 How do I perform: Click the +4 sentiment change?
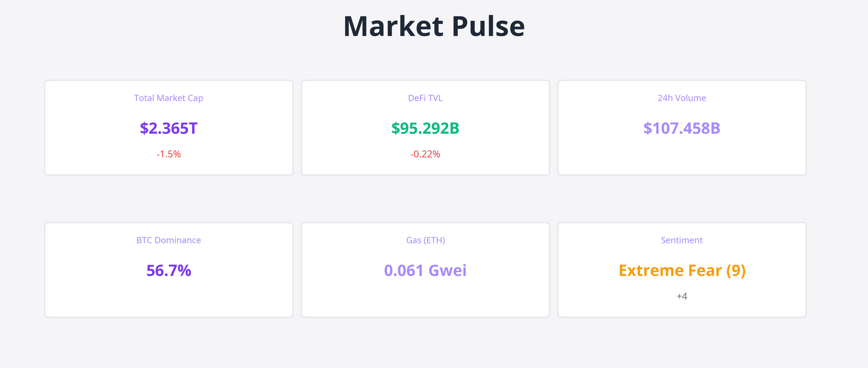click(x=682, y=296)
